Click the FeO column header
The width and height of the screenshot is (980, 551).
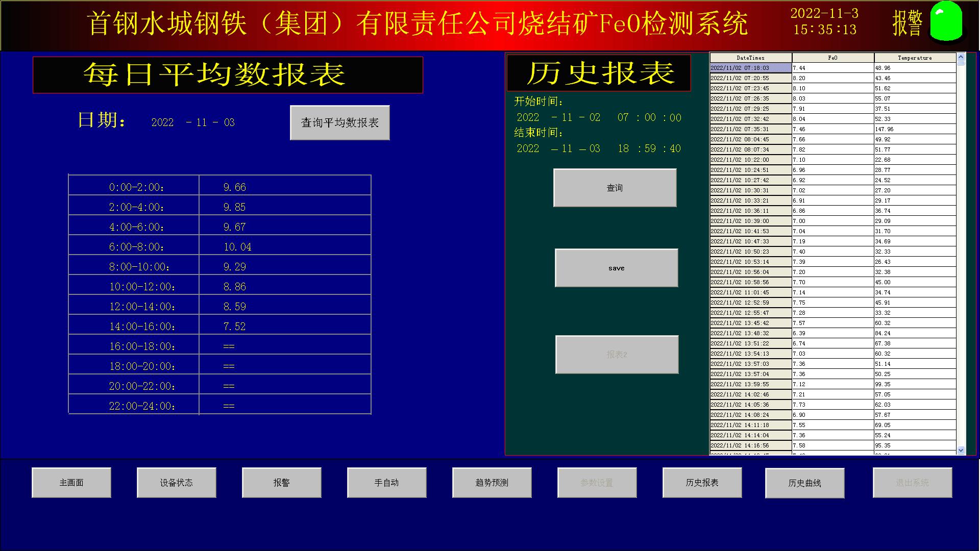click(833, 58)
